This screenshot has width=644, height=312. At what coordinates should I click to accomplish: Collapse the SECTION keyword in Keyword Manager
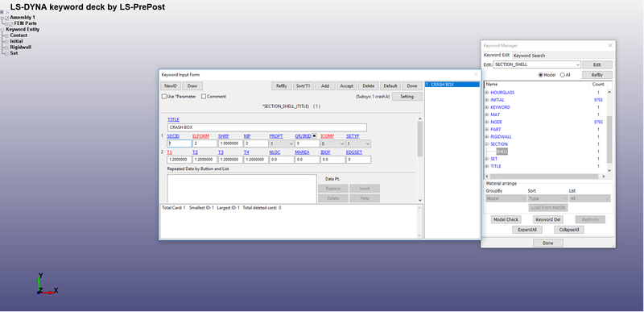click(487, 144)
